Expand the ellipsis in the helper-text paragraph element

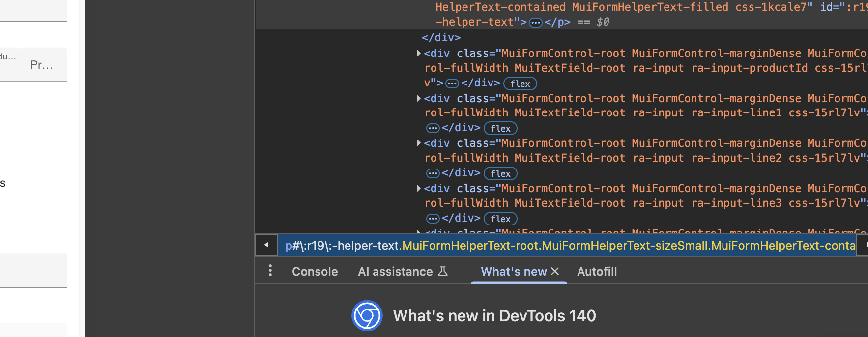535,23
